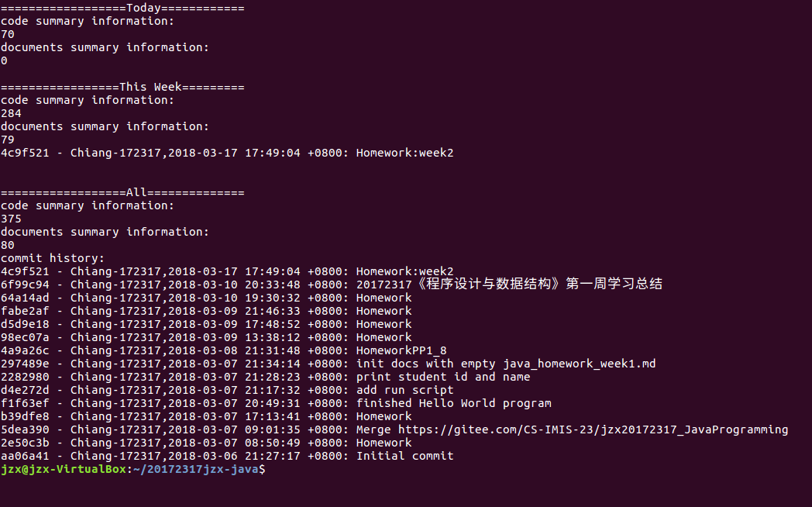
Task: Click "print student id and name" message
Action: pyautogui.click(x=443, y=377)
